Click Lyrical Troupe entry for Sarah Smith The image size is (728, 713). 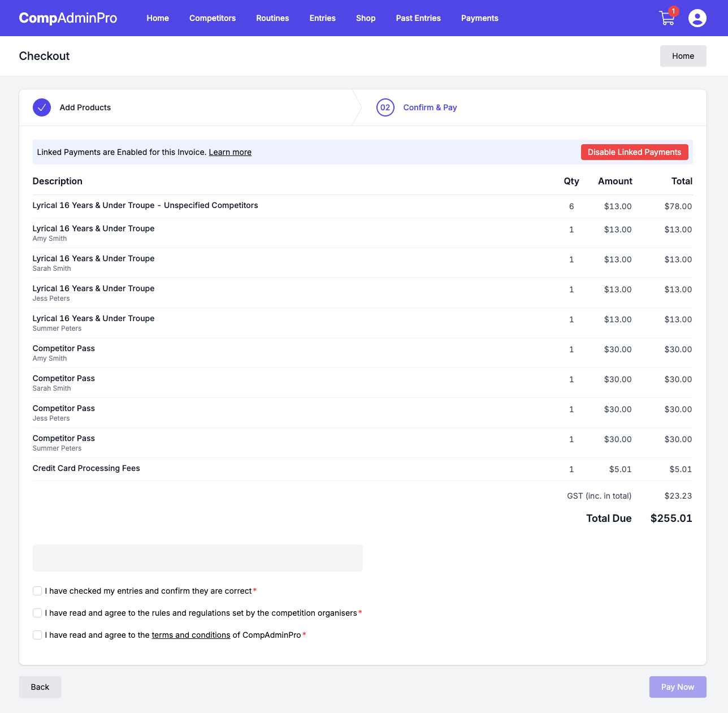coord(363,263)
